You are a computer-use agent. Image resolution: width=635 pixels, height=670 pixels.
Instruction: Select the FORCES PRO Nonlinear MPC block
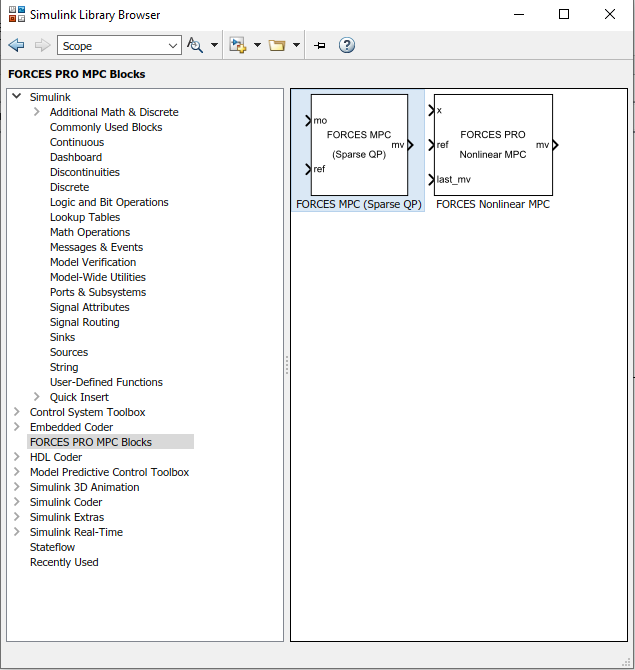(x=493, y=145)
